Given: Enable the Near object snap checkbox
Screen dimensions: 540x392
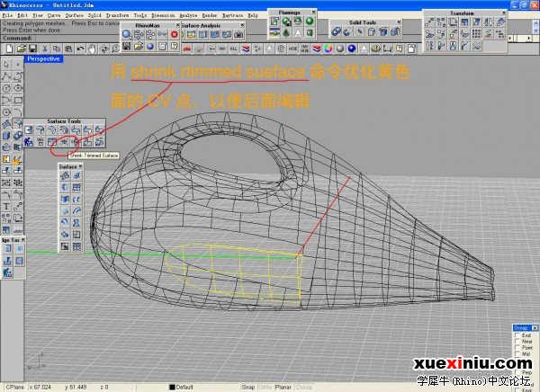Looking at the screenshot, I should pyautogui.click(x=517, y=342).
